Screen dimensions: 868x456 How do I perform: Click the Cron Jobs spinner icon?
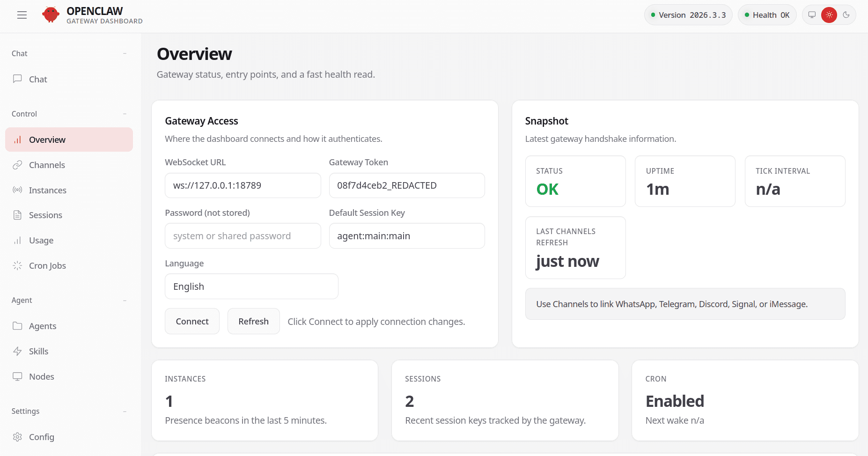[x=17, y=265]
